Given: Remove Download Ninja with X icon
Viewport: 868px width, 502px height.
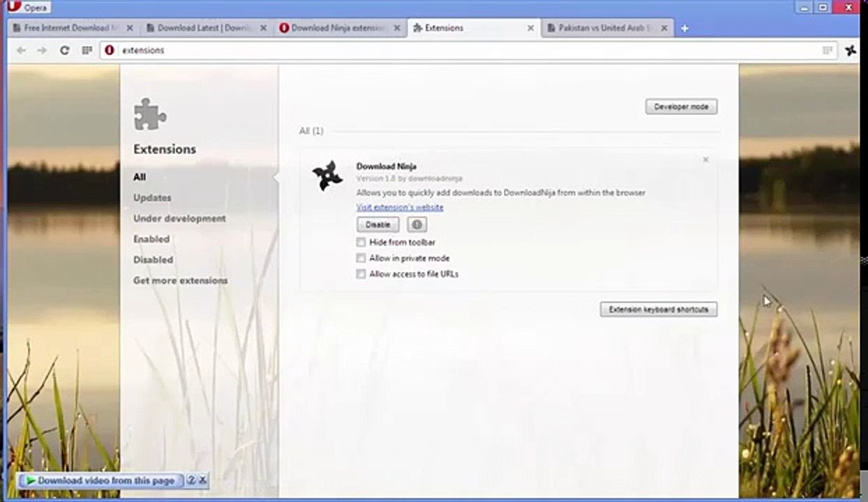Looking at the screenshot, I should coord(705,160).
